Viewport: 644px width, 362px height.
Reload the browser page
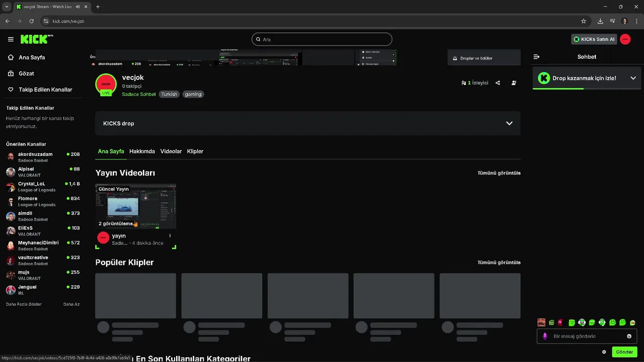32,21
